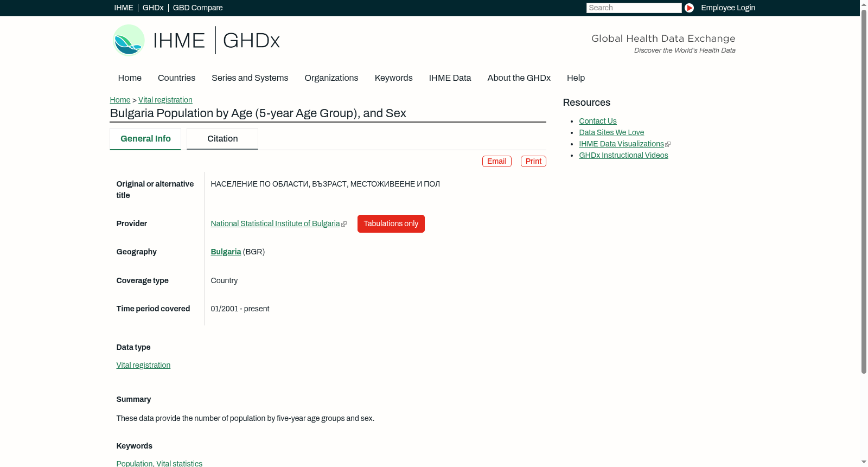Open About the GHDx menu item
This screenshot has width=868, height=467.
pyautogui.click(x=519, y=78)
